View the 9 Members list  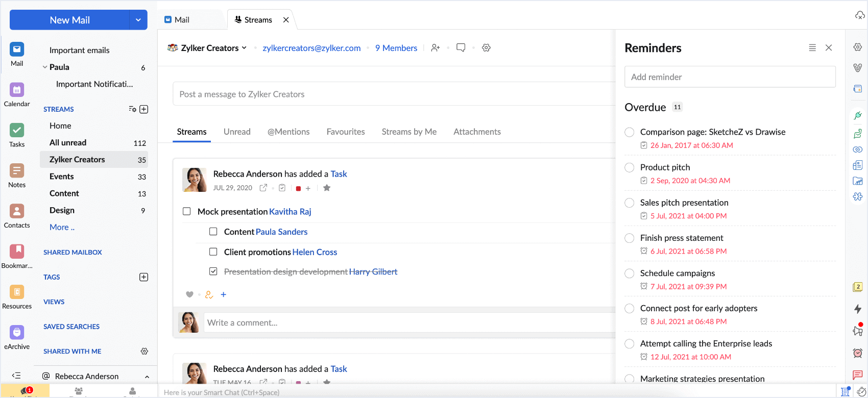pyautogui.click(x=396, y=48)
